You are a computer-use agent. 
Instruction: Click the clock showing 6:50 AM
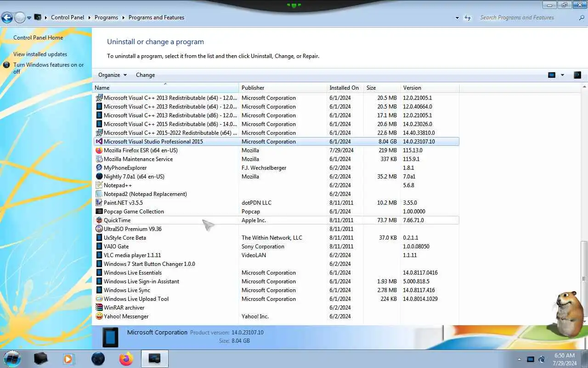tap(565, 356)
